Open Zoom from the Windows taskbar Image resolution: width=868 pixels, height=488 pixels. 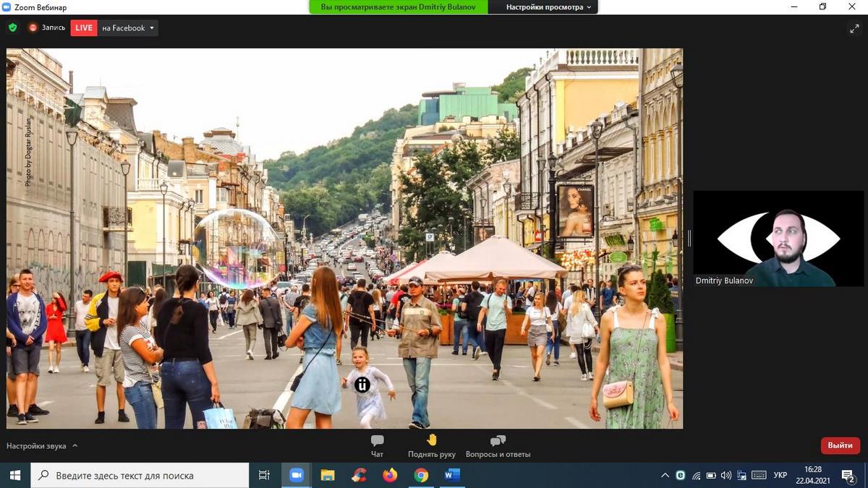296,475
